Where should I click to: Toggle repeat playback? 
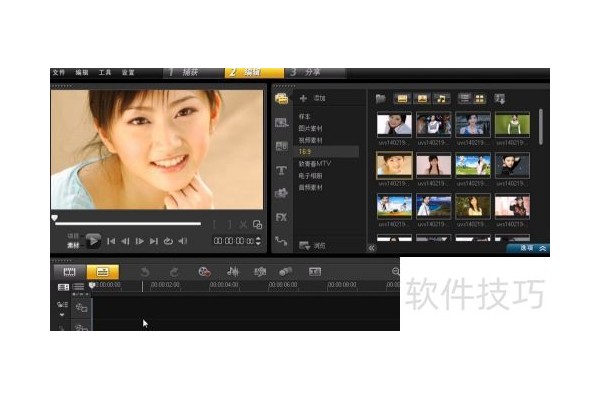[168, 241]
